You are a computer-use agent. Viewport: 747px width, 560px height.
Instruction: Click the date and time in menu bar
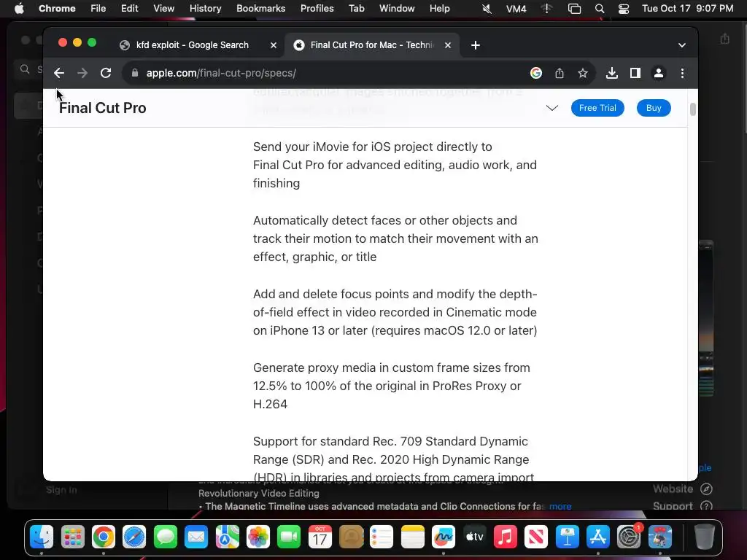(x=687, y=9)
